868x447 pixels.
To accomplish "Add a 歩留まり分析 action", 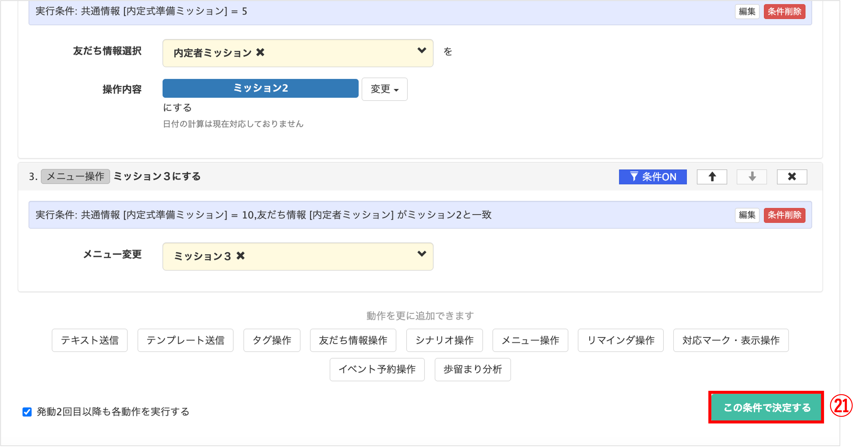I will (x=473, y=369).
